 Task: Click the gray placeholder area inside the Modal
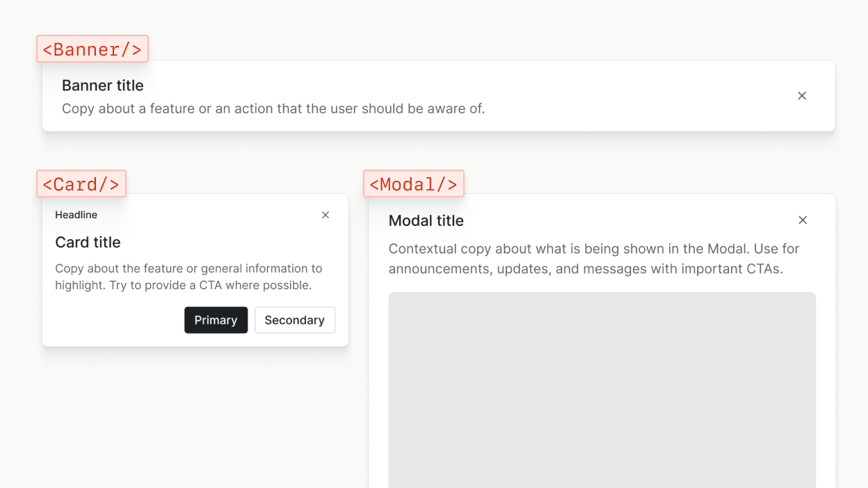click(x=602, y=389)
